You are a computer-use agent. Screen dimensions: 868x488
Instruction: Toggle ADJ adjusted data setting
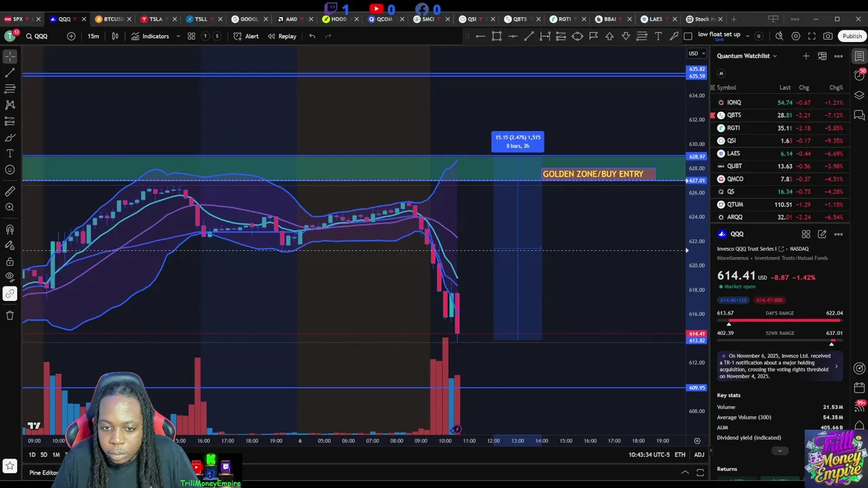(698, 455)
